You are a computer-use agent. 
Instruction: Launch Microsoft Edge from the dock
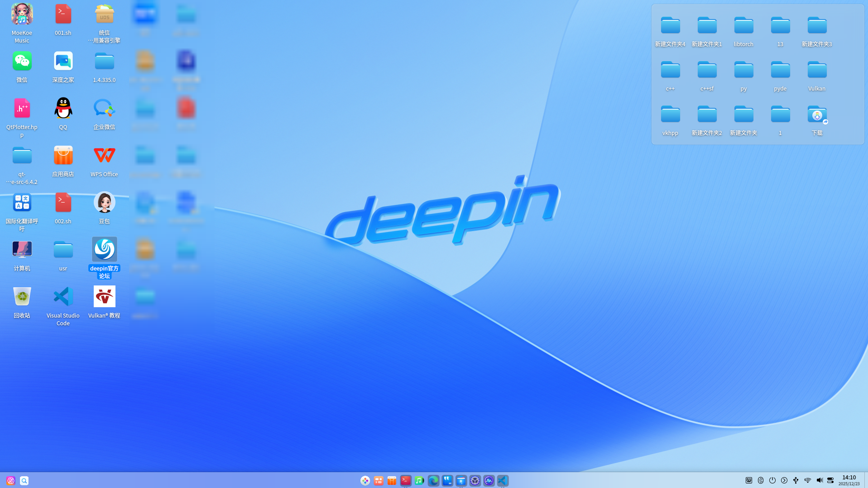(x=433, y=480)
